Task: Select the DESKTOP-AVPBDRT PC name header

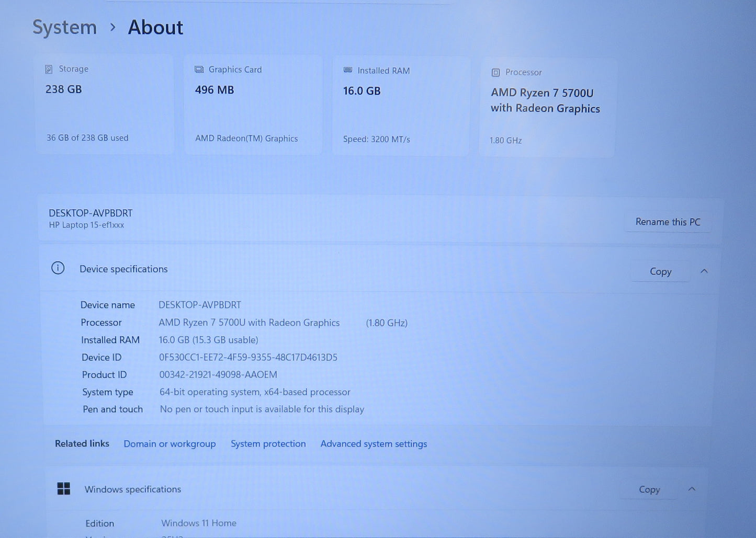Action: click(91, 213)
